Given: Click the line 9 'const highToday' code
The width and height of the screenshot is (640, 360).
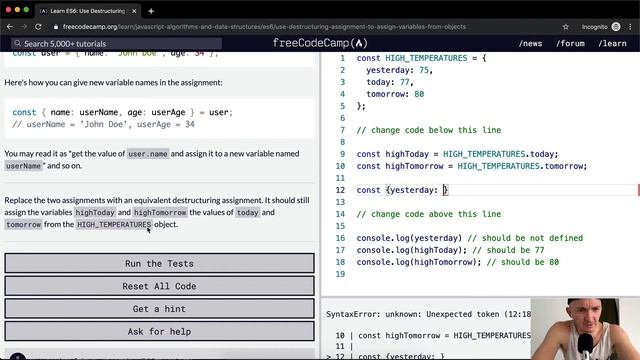Looking at the screenshot, I should (x=457, y=154).
